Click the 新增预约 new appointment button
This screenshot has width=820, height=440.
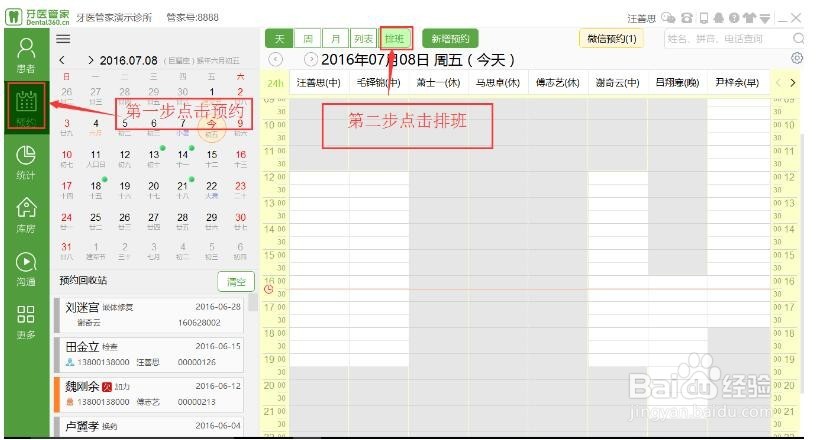coord(450,39)
